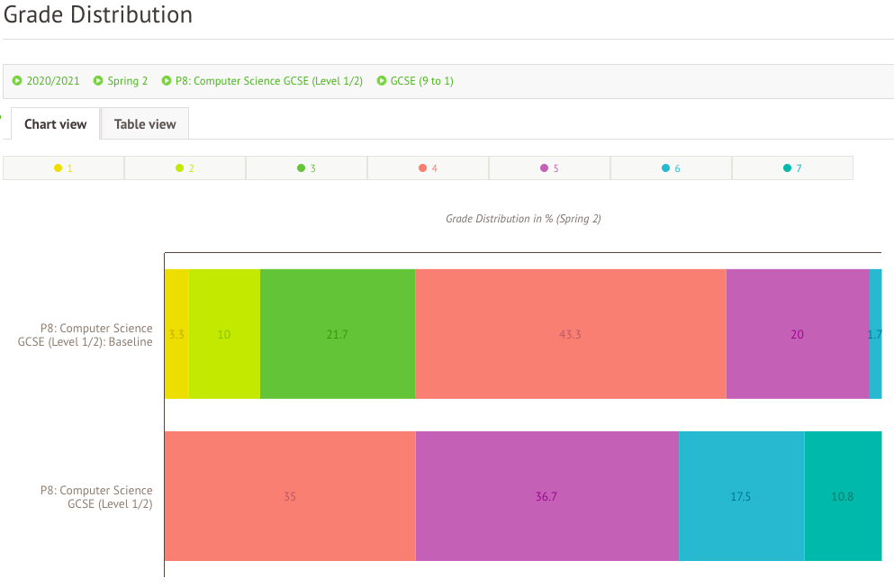This screenshot has height=588, width=894.
Task: Click the green arrow icon beside Spring 2
Action: [98, 81]
